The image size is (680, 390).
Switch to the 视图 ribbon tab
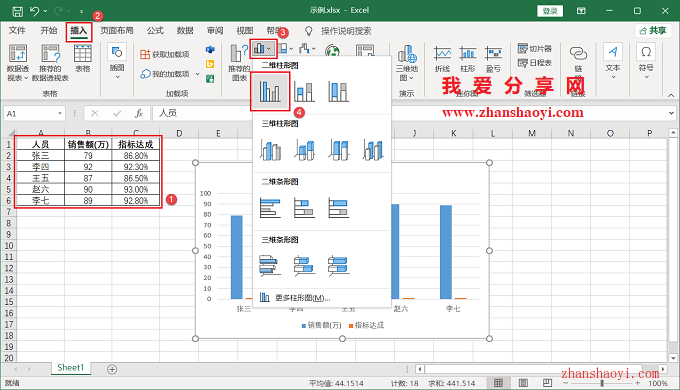coord(245,31)
